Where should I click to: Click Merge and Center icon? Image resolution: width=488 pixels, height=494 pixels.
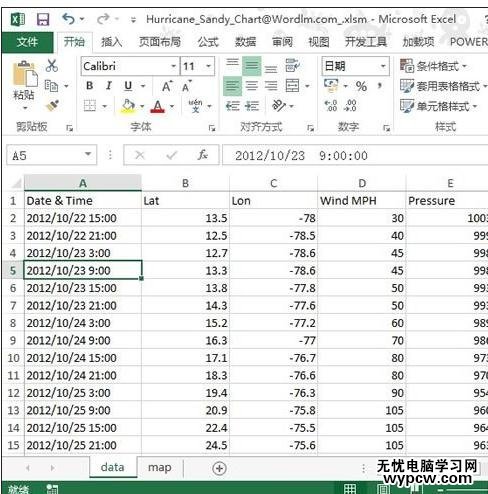coord(293,86)
